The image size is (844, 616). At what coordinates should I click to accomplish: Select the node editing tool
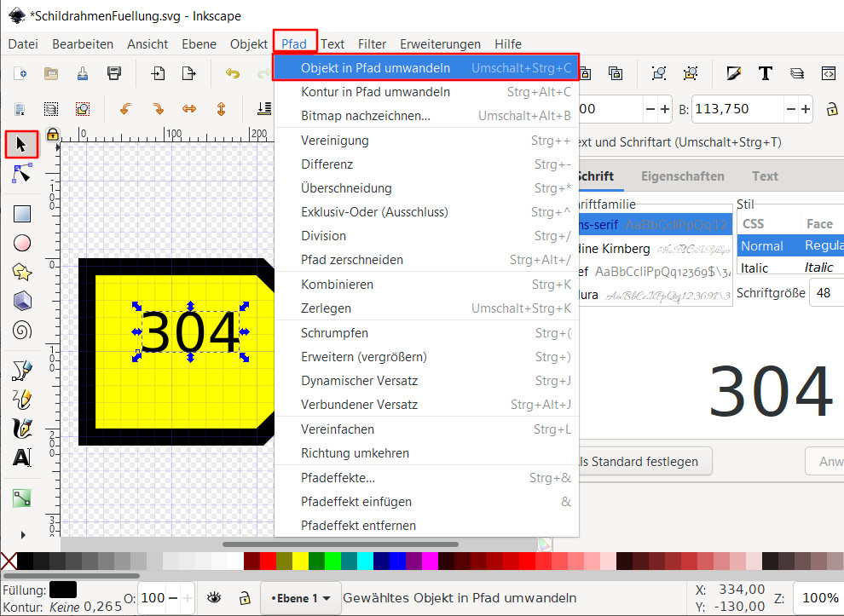tap(22, 175)
